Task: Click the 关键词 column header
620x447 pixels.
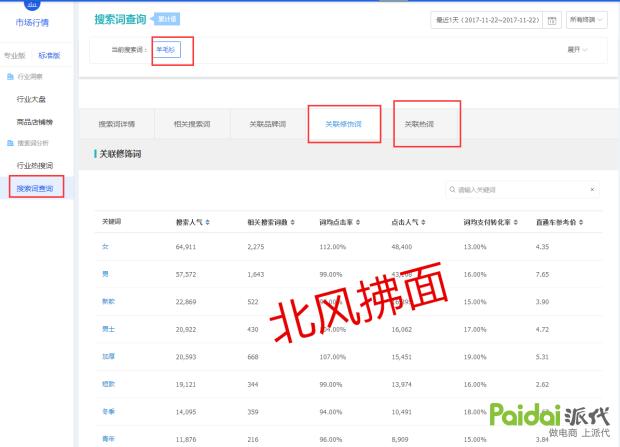Action: 112,222
